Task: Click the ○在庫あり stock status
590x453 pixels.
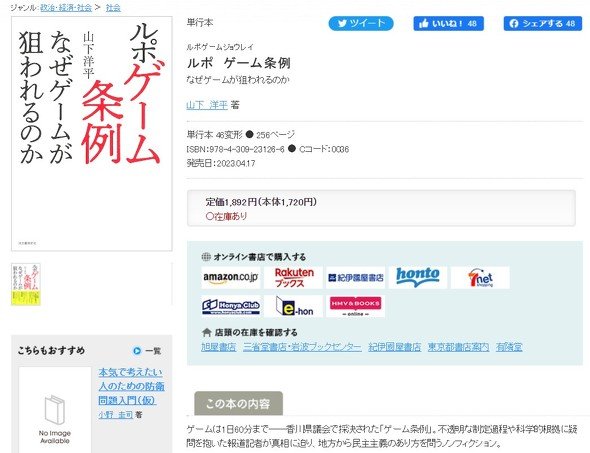Action: click(227, 216)
